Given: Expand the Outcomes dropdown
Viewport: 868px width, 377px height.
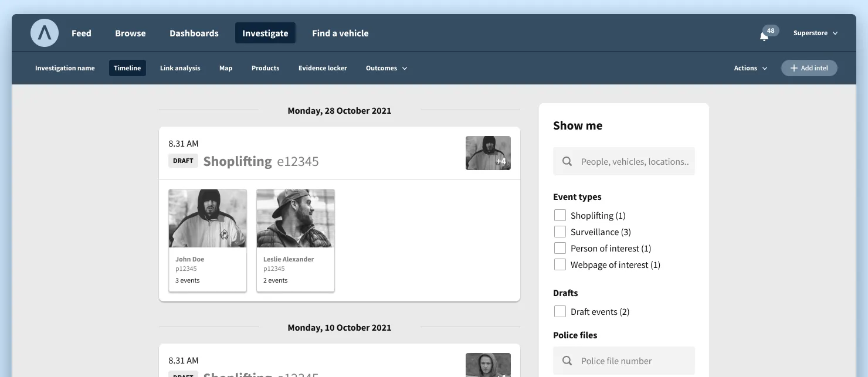Looking at the screenshot, I should [386, 68].
